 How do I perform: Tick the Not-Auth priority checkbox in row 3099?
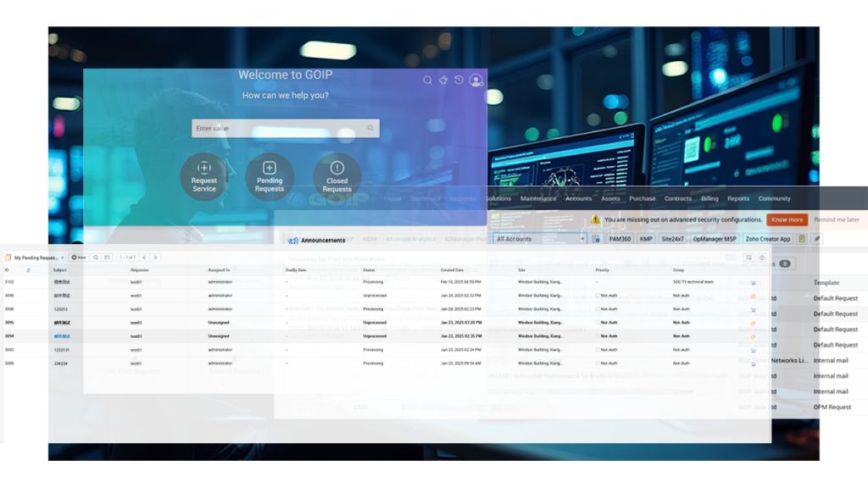click(598, 296)
